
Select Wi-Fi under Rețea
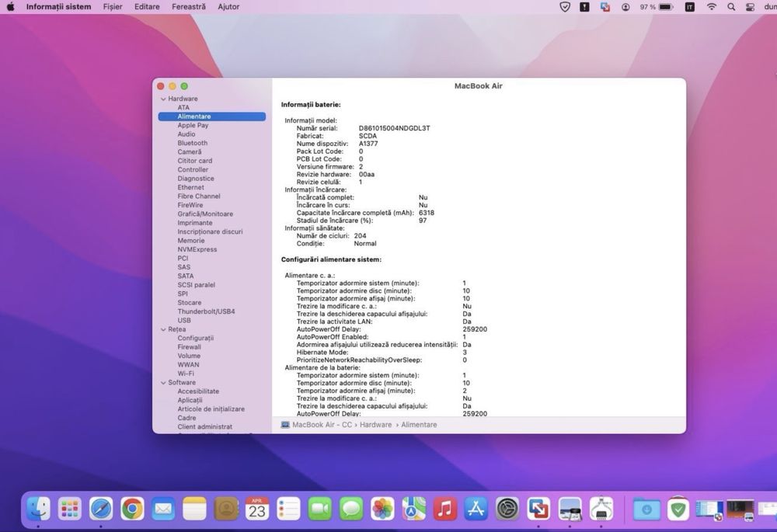click(x=186, y=374)
